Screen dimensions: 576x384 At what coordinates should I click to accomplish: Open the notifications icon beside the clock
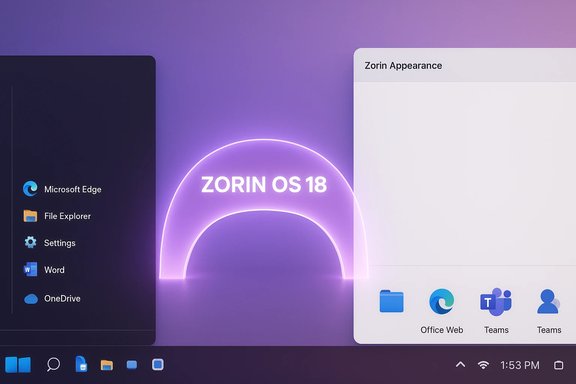pyautogui.click(x=559, y=365)
